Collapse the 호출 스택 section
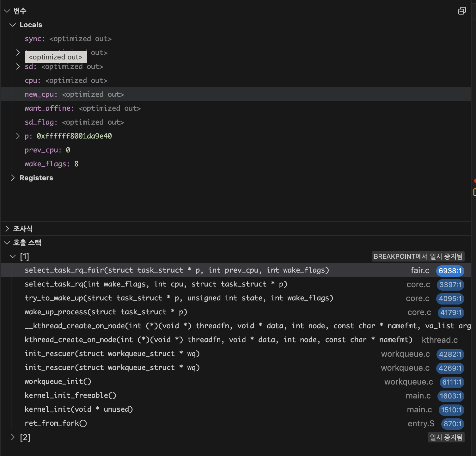Image resolution: width=476 pixels, height=456 pixels. pyautogui.click(x=7, y=243)
